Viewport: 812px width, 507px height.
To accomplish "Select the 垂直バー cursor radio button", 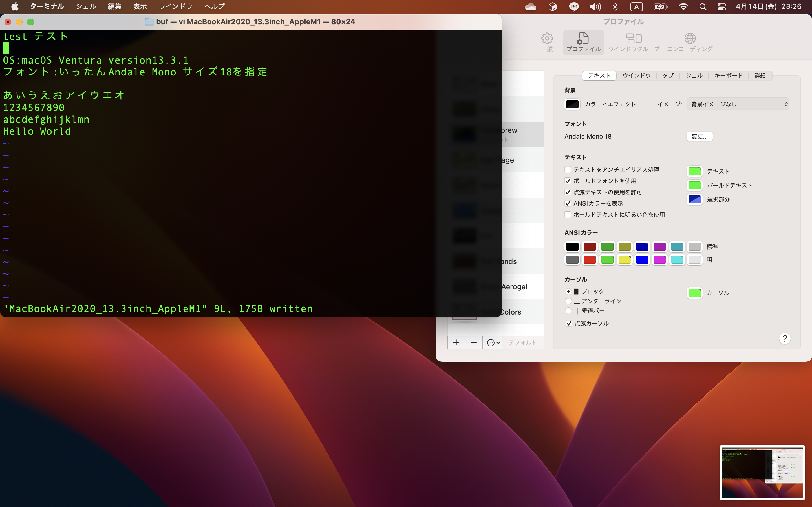I will click(568, 311).
